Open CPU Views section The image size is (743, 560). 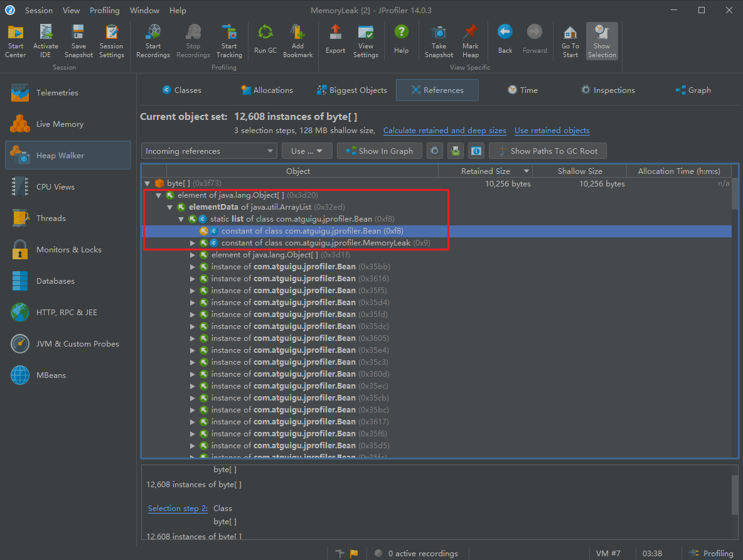point(68,187)
